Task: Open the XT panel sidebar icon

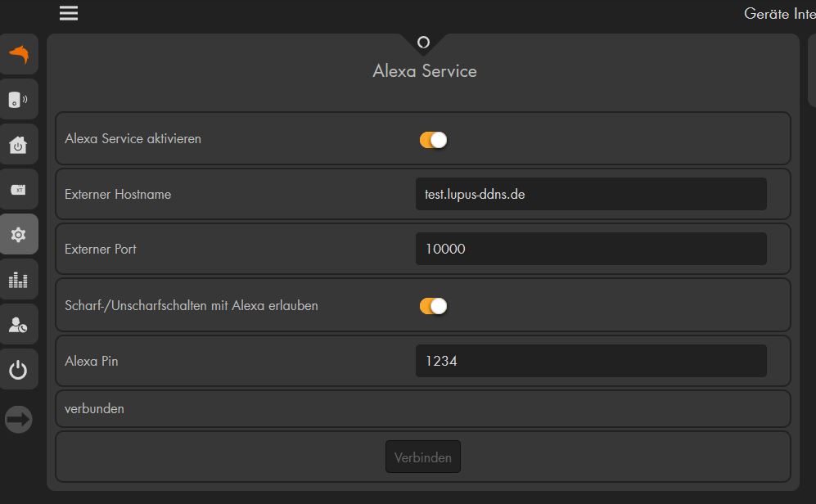Action: pos(19,189)
